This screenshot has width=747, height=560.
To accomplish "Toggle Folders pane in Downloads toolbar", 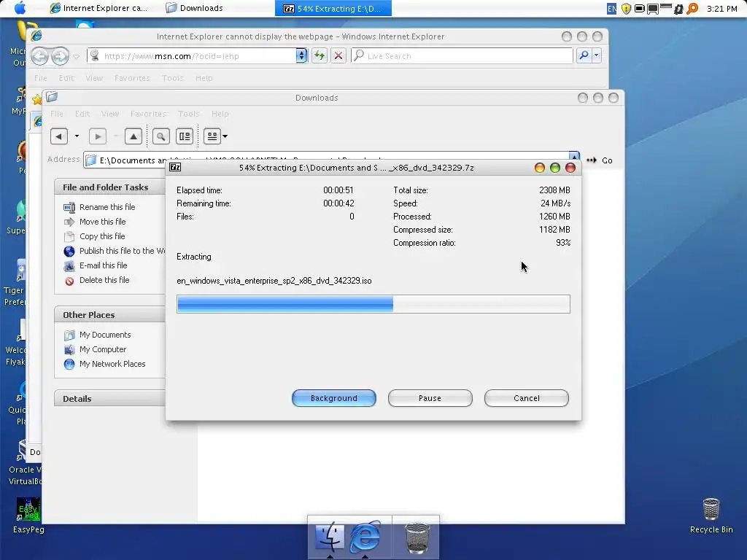I will [x=185, y=136].
